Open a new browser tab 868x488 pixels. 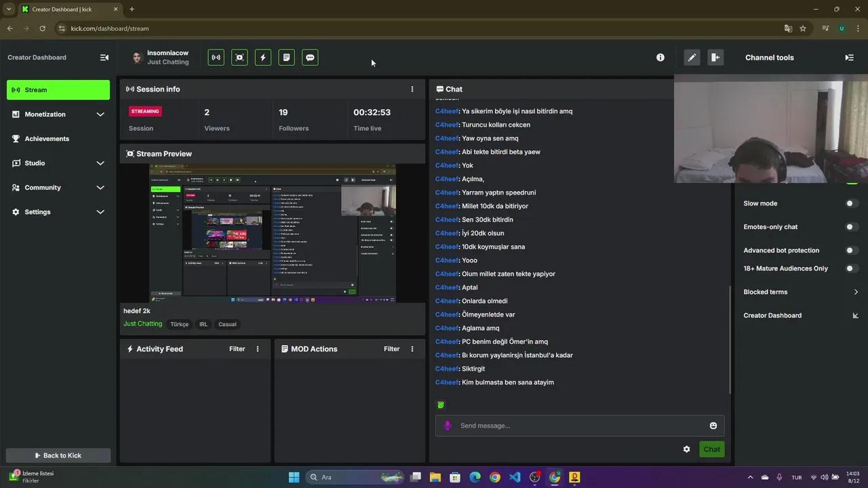click(132, 9)
